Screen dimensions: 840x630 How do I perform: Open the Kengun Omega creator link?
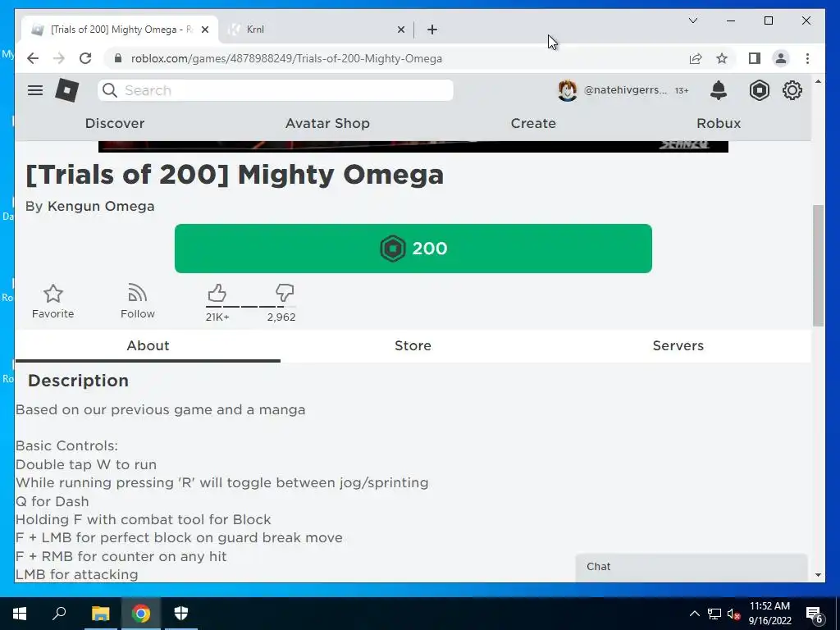pos(101,206)
